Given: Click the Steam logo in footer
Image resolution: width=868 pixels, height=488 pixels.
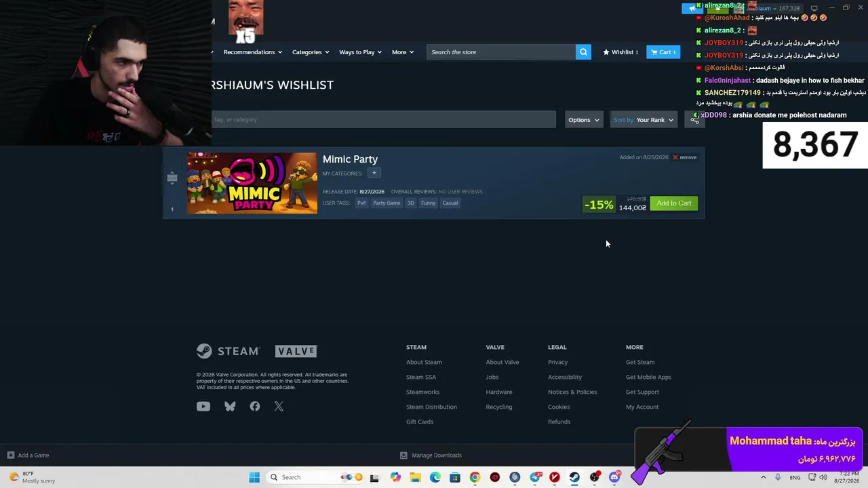Looking at the screenshot, I should click(x=228, y=351).
